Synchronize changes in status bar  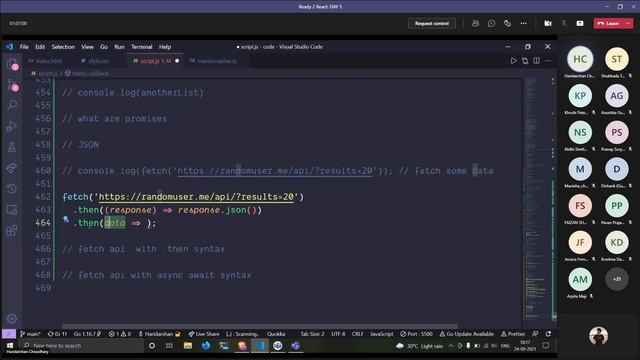pyautogui.click(x=57, y=334)
